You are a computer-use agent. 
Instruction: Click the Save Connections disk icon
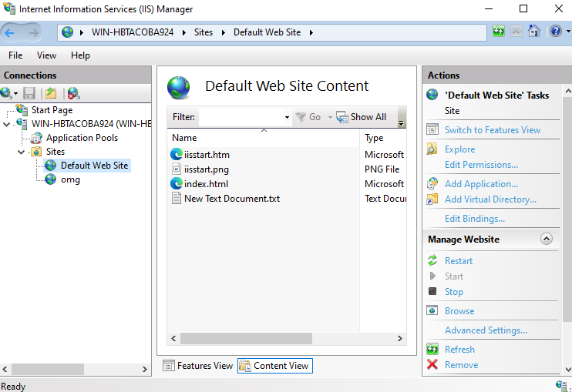(x=29, y=93)
